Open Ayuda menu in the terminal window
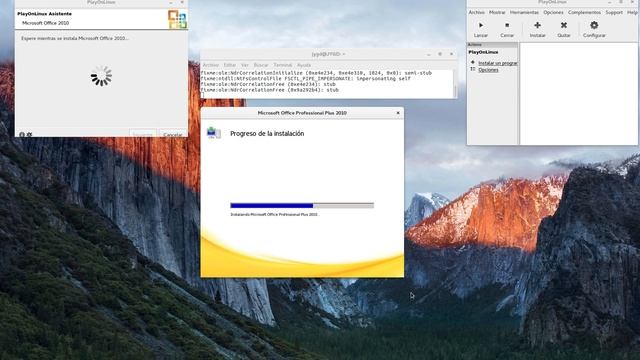640x360 pixels. coord(304,65)
